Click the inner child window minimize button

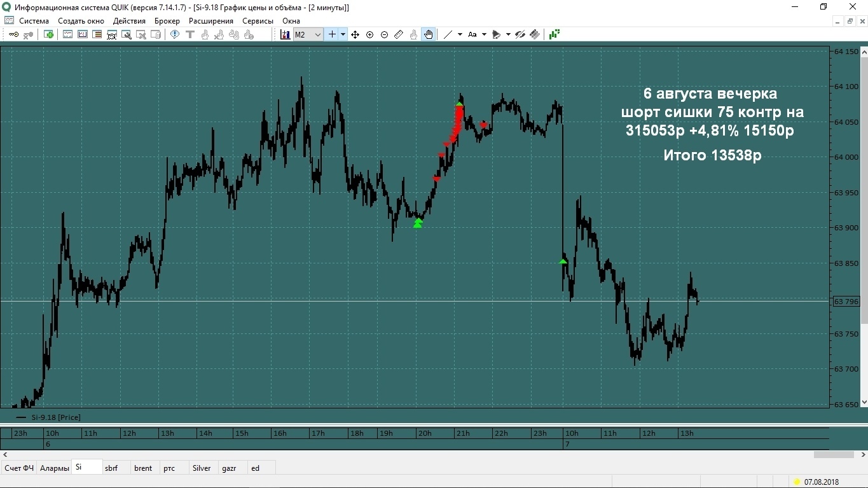tap(837, 21)
